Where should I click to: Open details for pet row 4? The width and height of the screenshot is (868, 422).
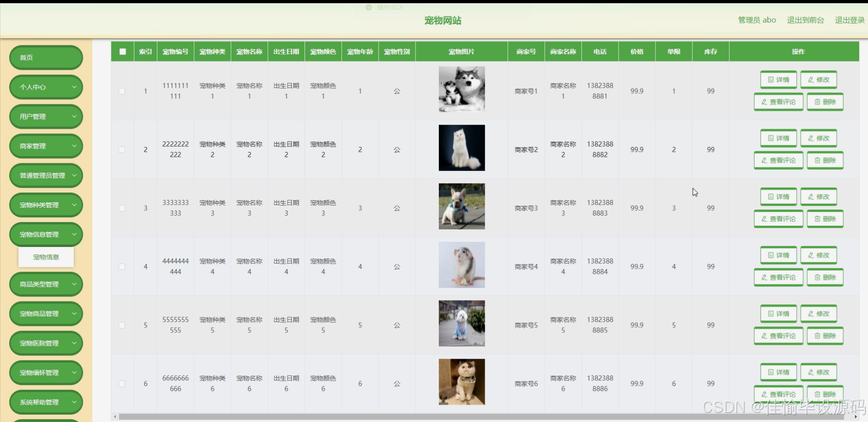(778, 255)
